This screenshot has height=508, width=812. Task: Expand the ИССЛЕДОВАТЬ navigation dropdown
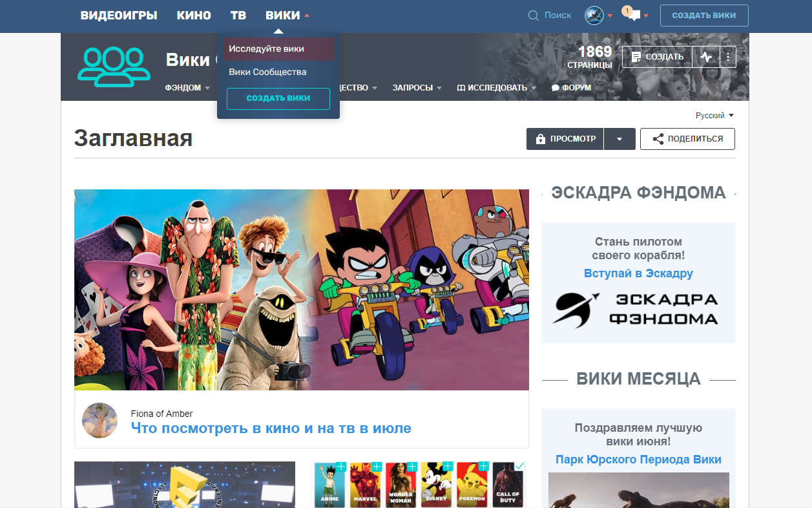534,88
